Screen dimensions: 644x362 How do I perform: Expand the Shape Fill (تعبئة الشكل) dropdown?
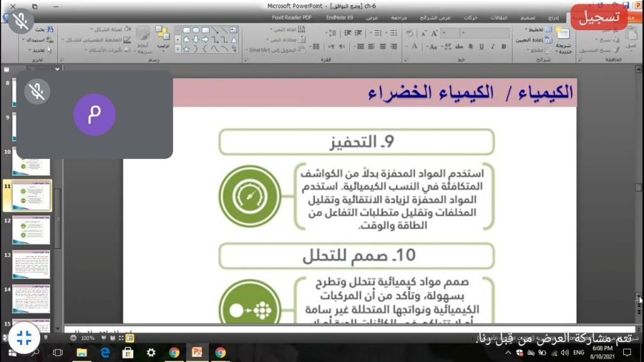(92, 30)
